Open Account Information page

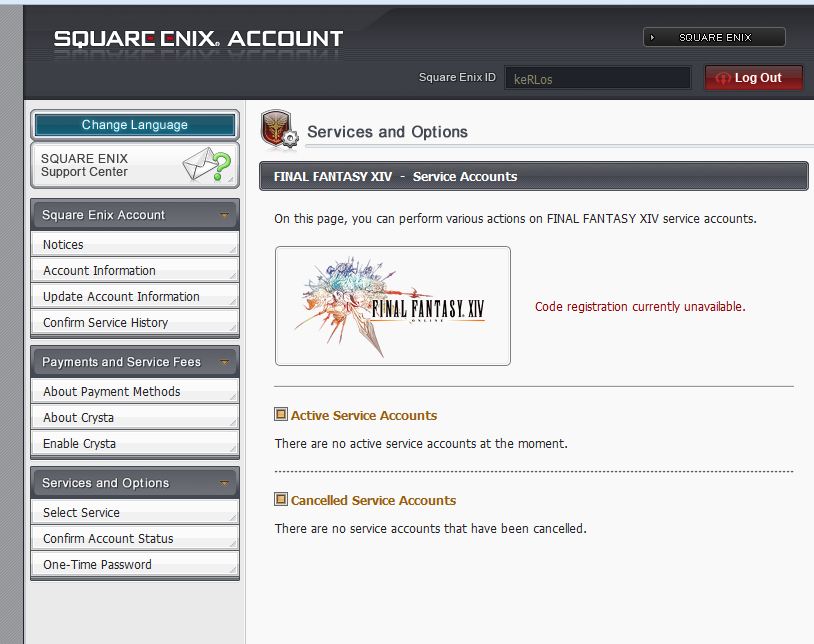[x=135, y=270]
